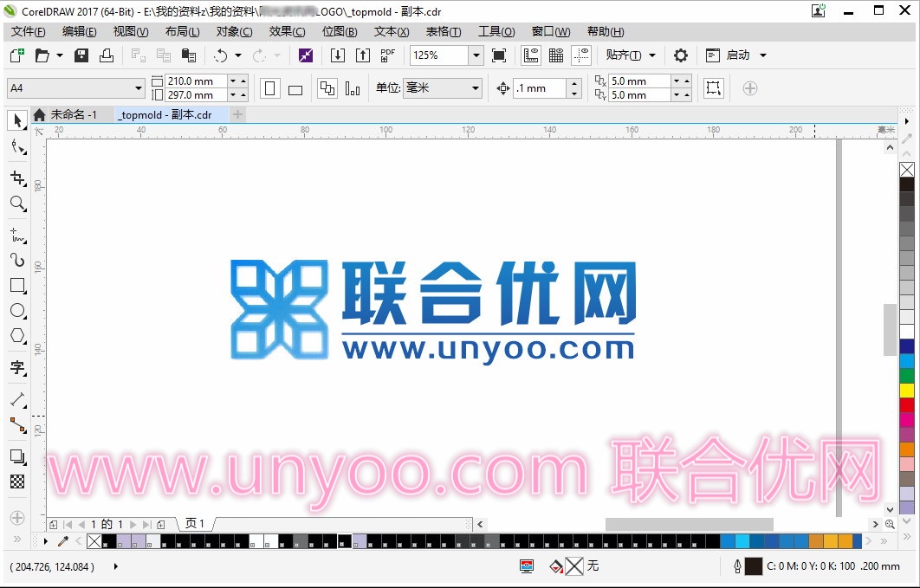Go to first page arrow
920x588 pixels.
tap(68, 525)
